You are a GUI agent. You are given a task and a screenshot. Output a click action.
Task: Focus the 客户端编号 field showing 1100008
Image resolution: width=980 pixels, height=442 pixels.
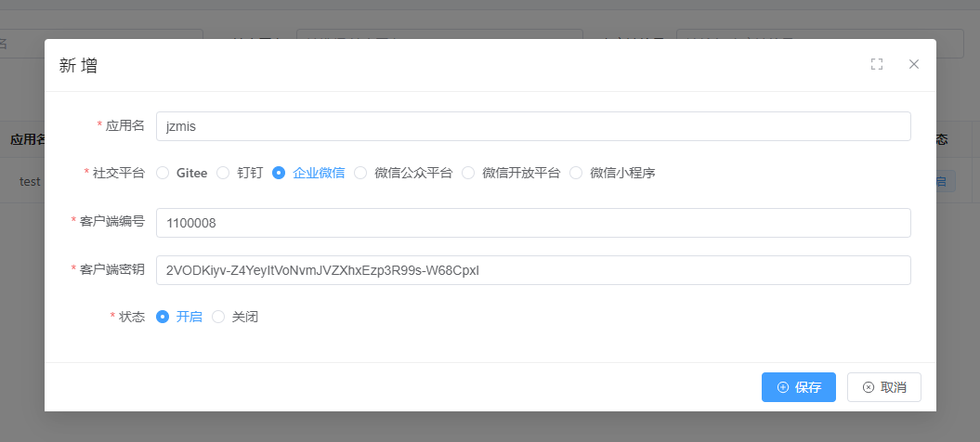pos(532,223)
